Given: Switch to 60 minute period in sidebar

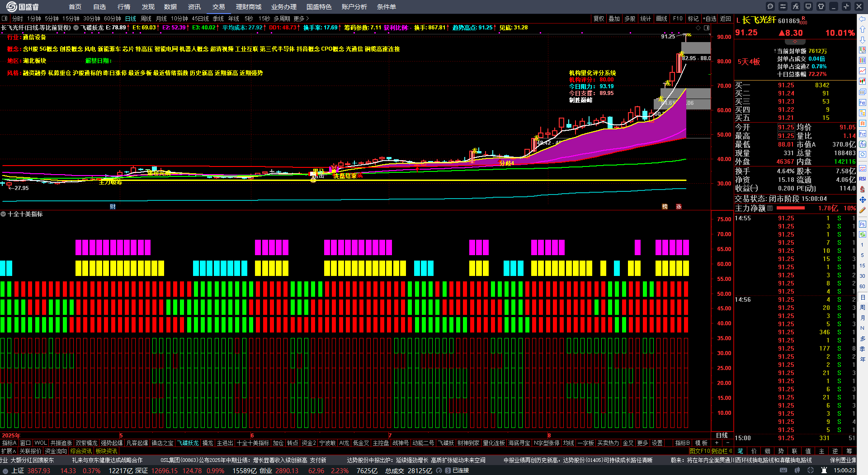Looking at the screenshot, I should 863,286.
